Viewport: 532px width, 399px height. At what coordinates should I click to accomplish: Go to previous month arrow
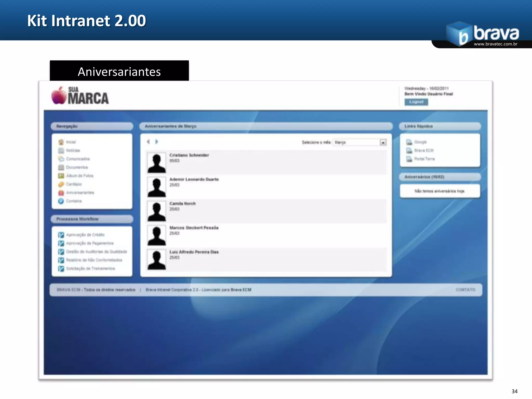point(148,142)
